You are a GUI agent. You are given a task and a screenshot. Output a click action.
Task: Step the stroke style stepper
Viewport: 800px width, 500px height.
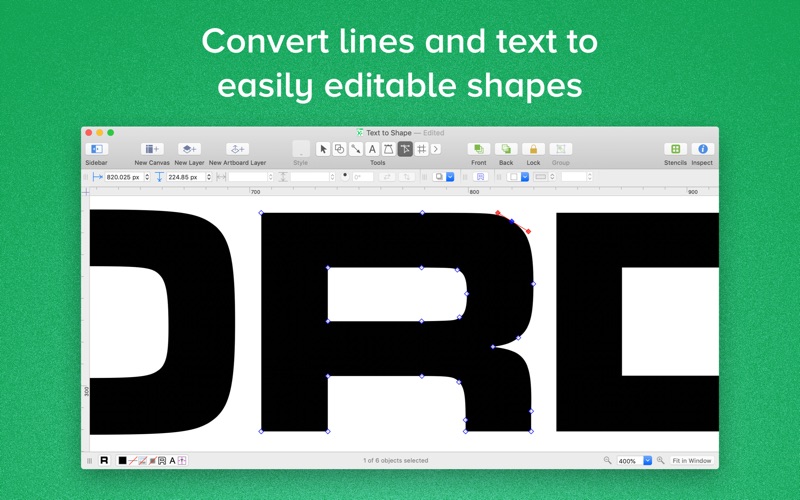552,177
